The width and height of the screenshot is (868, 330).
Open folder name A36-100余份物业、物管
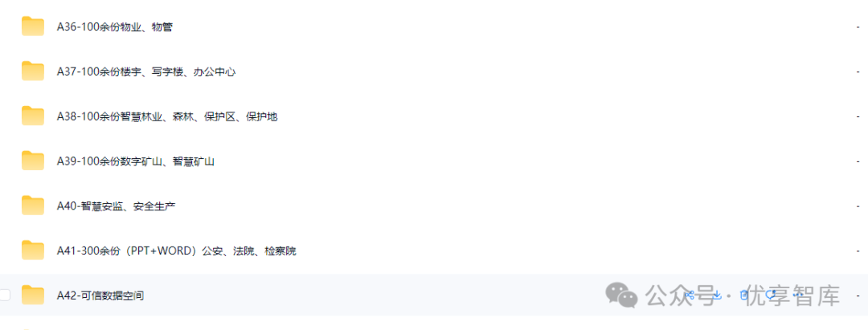click(115, 26)
